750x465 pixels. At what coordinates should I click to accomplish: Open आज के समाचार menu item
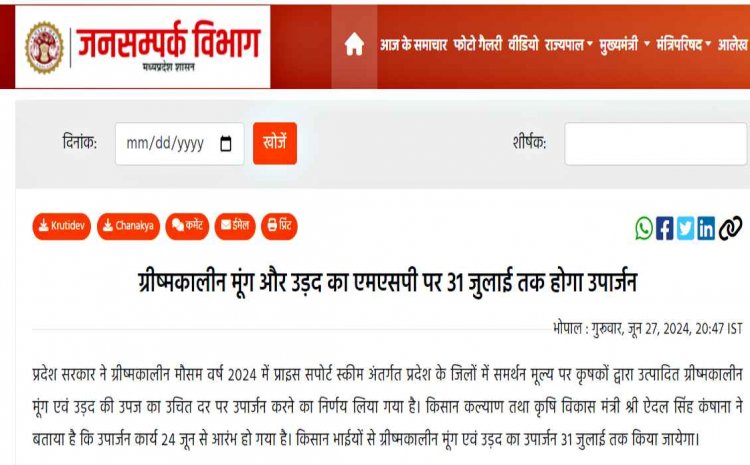pyautogui.click(x=413, y=44)
